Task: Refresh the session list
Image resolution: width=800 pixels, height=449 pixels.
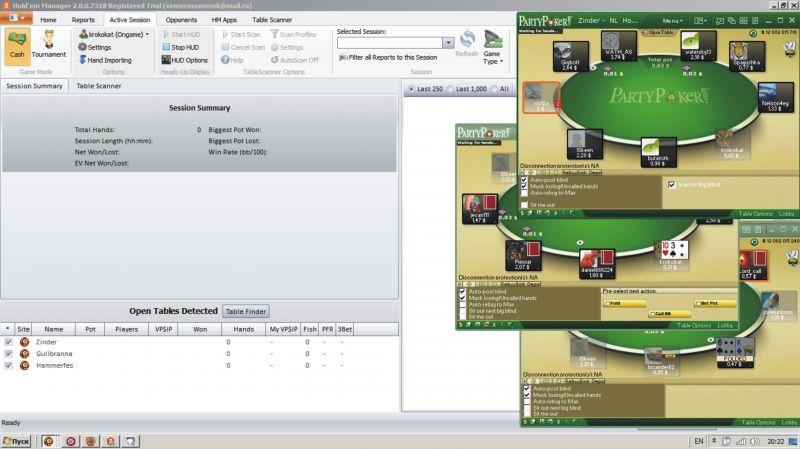Action: click(x=467, y=43)
